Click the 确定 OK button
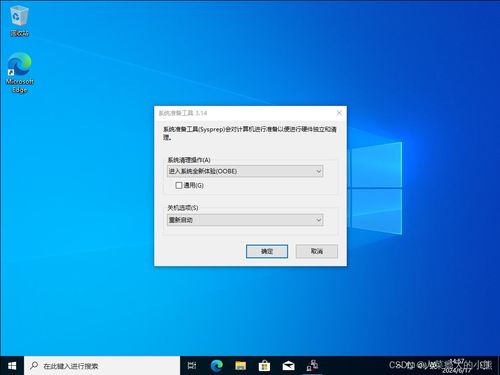 (x=267, y=251)
